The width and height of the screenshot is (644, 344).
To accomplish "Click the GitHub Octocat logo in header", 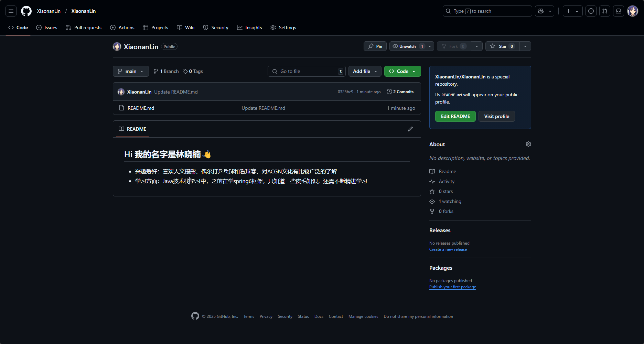I will (x=26, y=11).
